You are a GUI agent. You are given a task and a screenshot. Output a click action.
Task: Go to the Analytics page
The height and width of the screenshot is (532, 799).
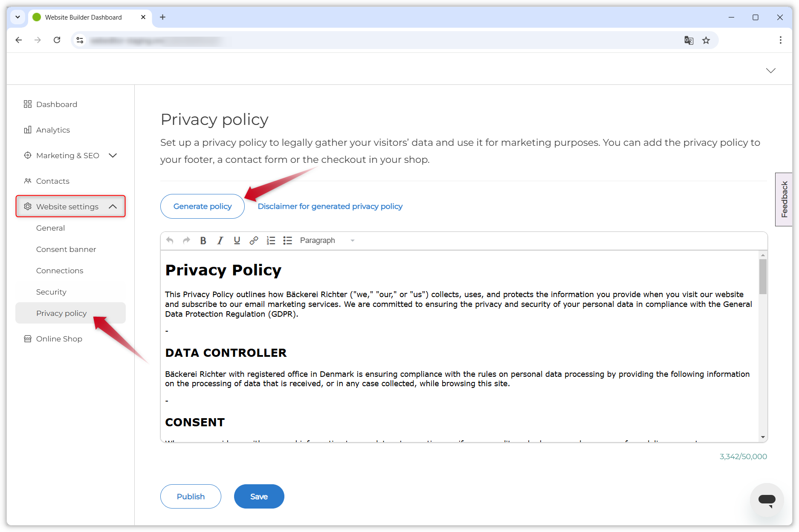pyautogui.click(x=53, y=130)
